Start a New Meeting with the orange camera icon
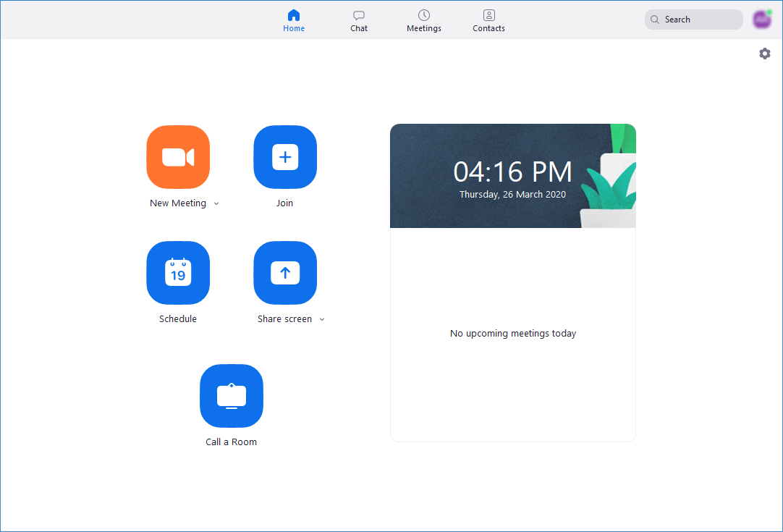Screen dimensions: 783x532 click(x=178, y=157)
